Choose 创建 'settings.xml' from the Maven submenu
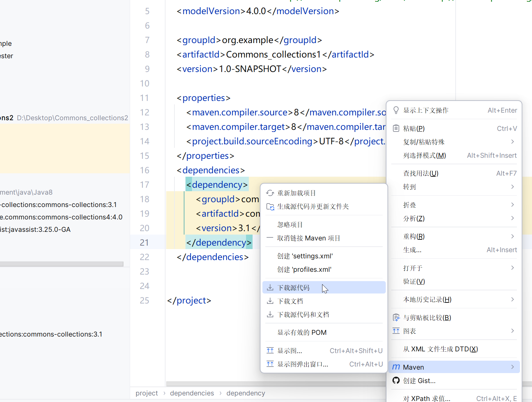 tap(305, 256)
